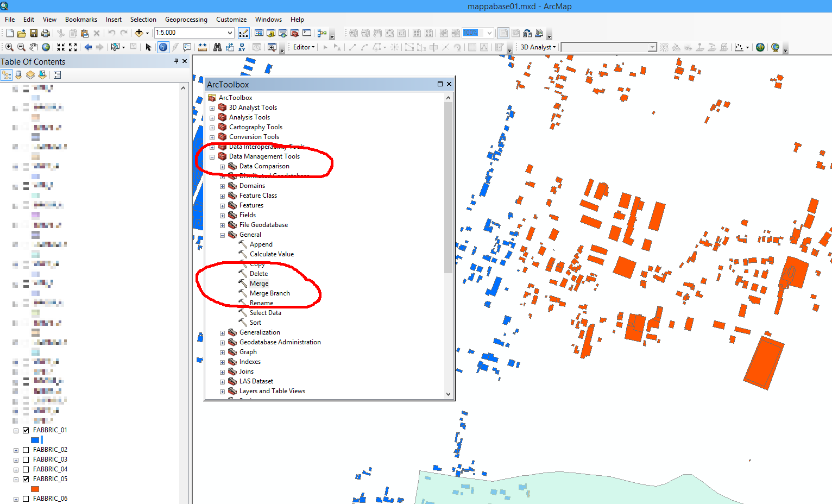Open ModelBuilder window icon
The width and height of the screenshot is (832, 504).
pos(322,33)
